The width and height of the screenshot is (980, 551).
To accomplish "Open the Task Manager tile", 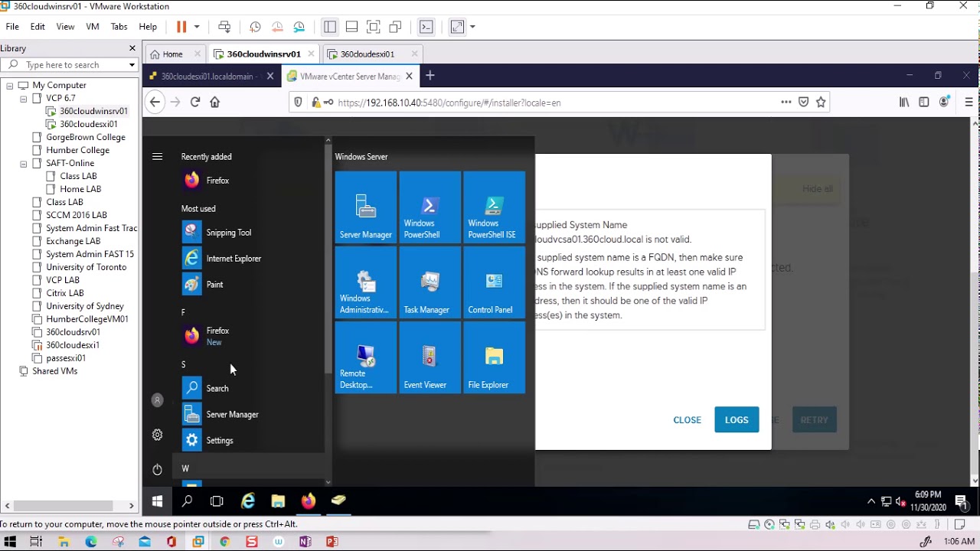I will (430, 282).
